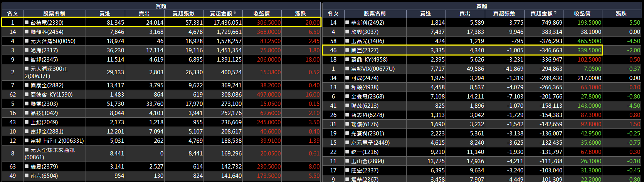Click closing price 339.5000 for 國巨

(589, 50)
